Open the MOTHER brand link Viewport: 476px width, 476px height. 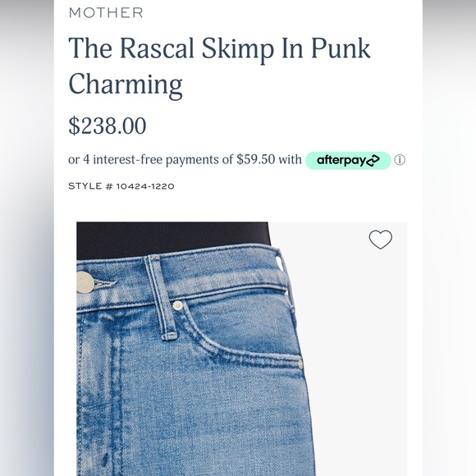(106, 13)
